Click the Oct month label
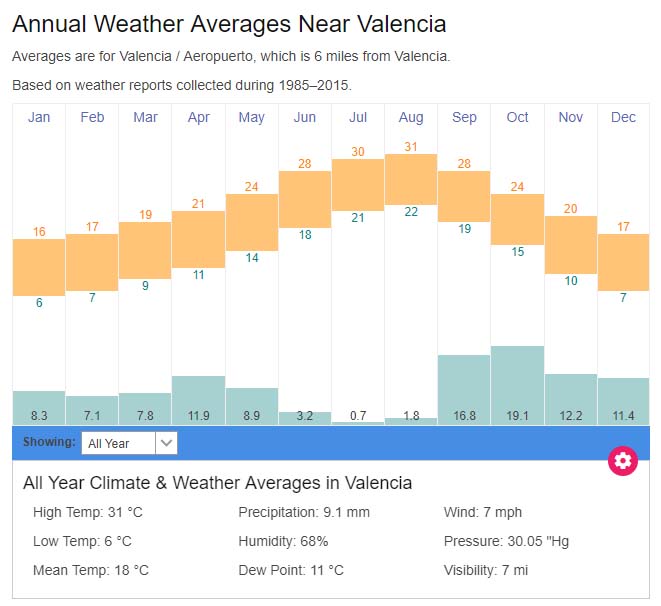The image size is (661, 606). tap(517, 117)
